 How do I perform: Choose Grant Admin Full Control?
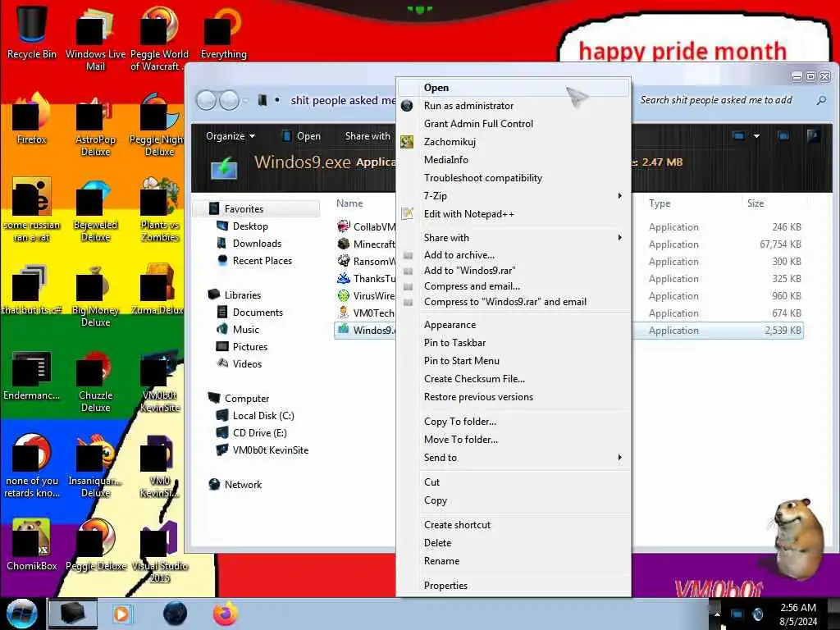(514, 124)
